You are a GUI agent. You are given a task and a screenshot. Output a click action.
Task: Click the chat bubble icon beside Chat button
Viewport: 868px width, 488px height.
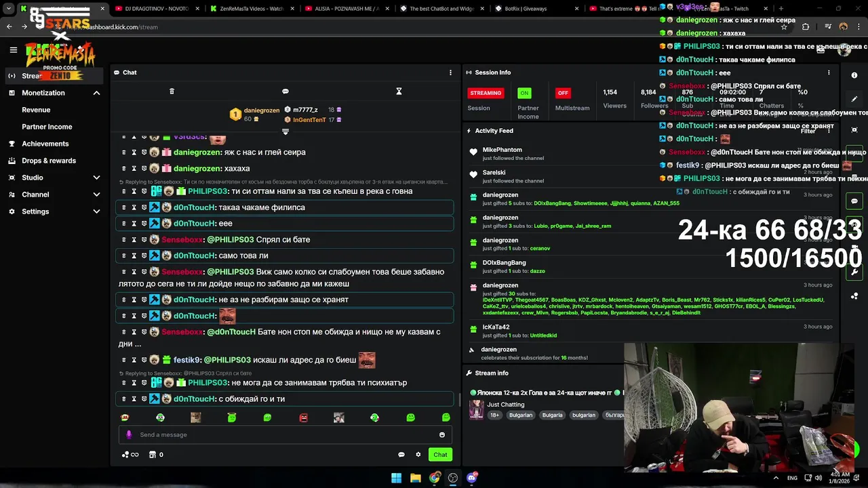(401, 455)
